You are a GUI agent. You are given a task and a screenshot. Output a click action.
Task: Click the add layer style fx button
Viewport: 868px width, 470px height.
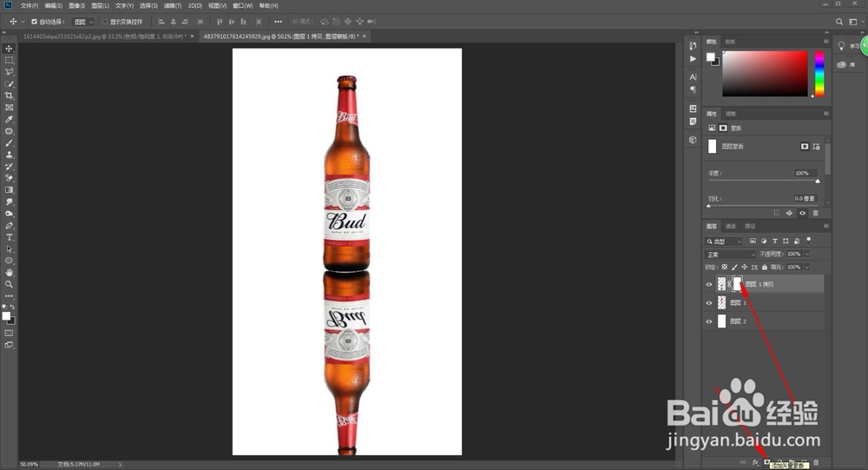pyautogui.click(x=755, y=462)
